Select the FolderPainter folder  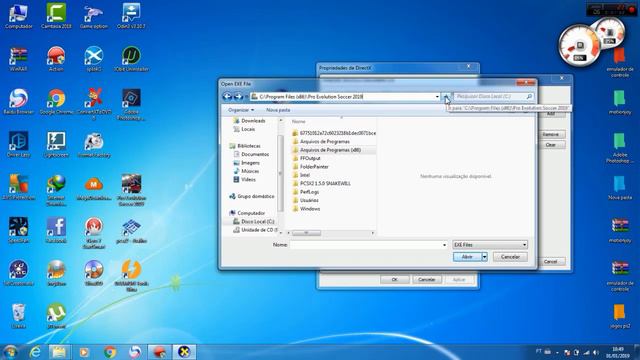coord(310,167)
